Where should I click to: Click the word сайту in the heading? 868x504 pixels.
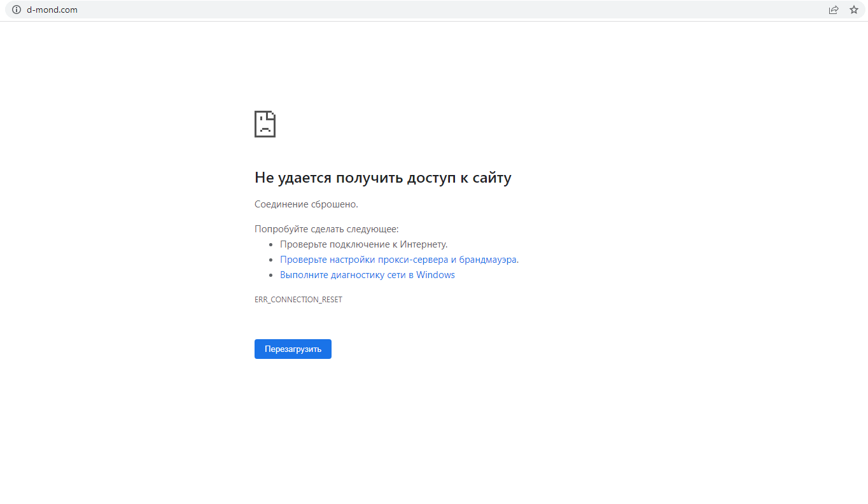(492, 178)
